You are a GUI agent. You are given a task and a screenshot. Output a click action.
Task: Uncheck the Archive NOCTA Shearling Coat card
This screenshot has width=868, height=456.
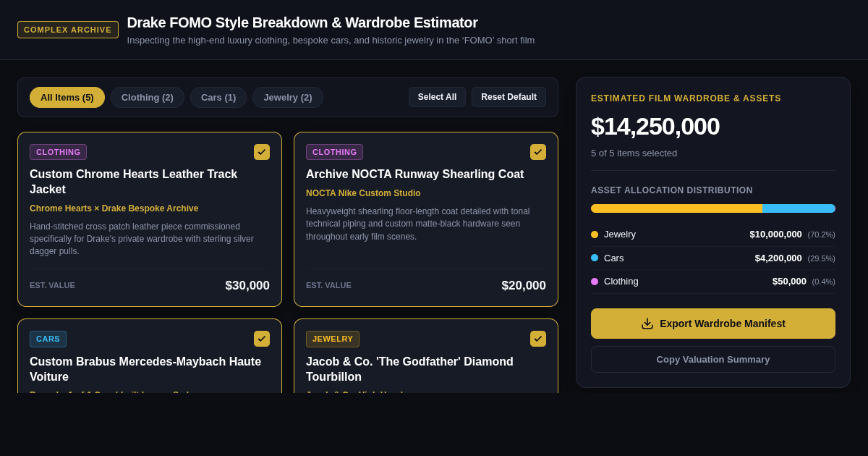point(538,152)
